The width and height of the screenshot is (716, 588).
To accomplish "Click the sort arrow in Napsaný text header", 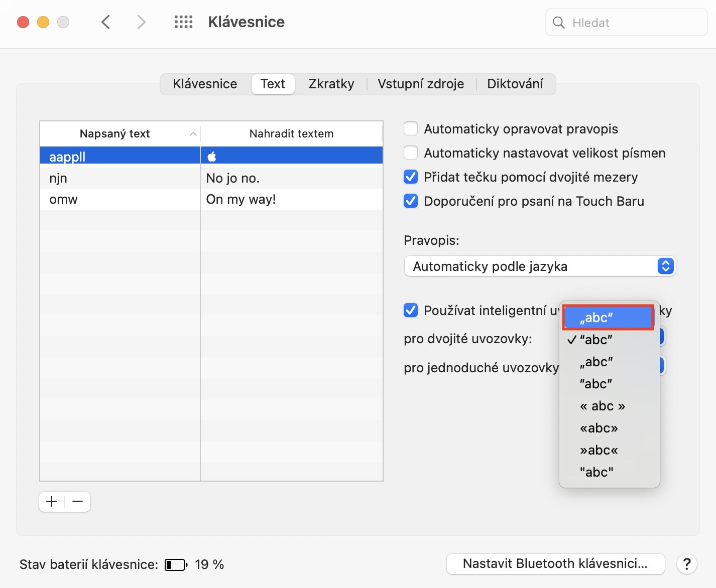I will [x=193, y=134].
